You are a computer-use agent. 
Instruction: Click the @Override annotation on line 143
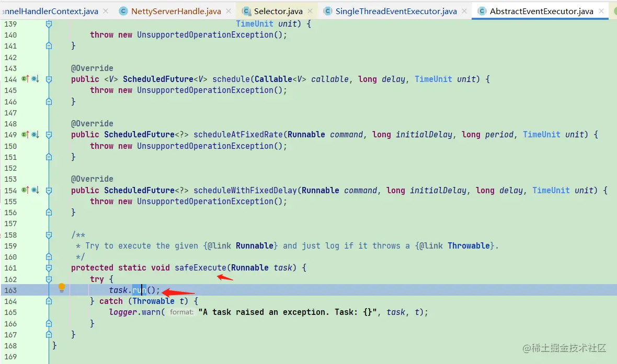point(92,68)
